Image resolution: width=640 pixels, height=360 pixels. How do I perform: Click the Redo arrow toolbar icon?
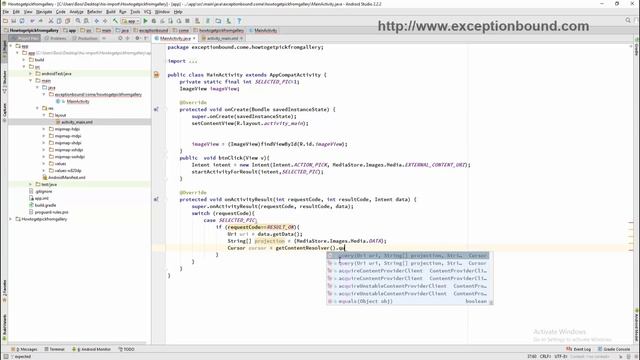click(x=40, y=21)
